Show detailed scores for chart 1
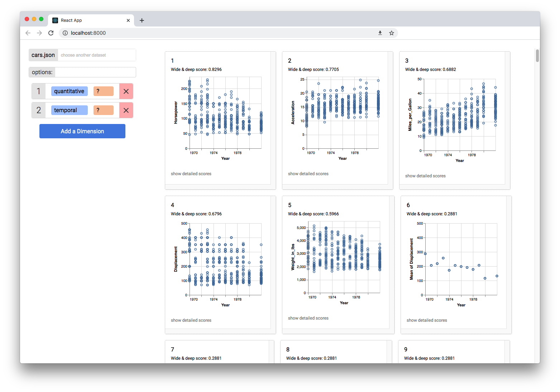The width and height of the screenshot is (560, 392). point(191,174)
